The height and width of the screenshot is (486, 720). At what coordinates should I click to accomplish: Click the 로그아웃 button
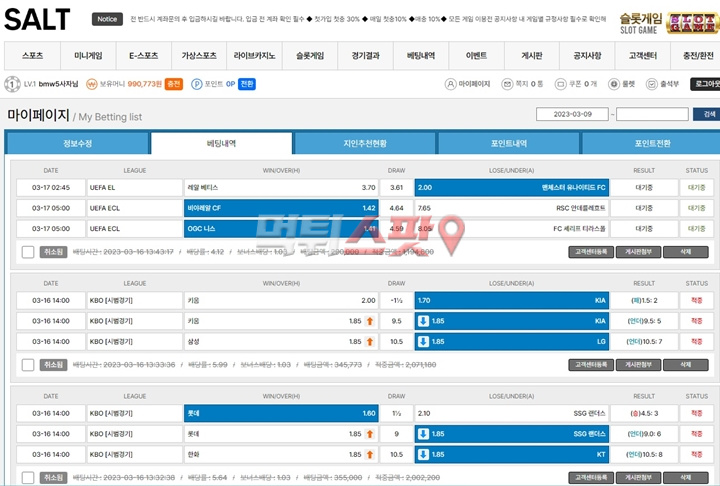tap(706, 84)
